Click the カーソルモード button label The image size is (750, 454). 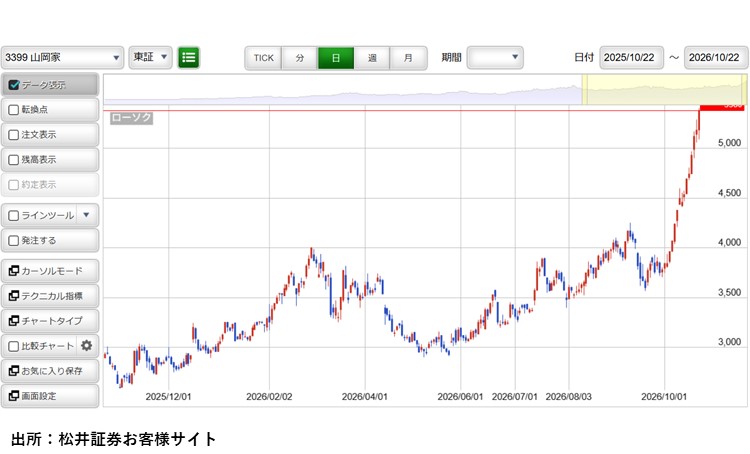[x=52, y=271]
